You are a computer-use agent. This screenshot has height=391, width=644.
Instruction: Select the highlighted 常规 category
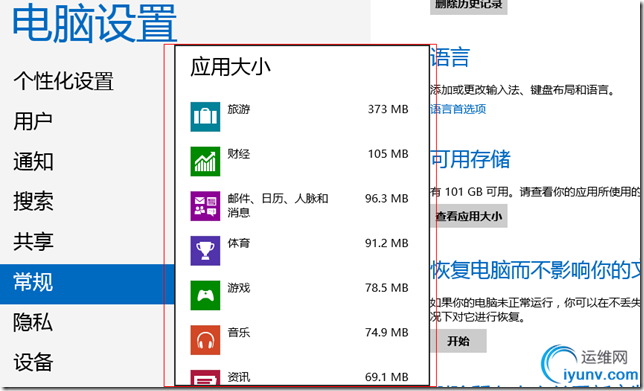click(87, 284)
